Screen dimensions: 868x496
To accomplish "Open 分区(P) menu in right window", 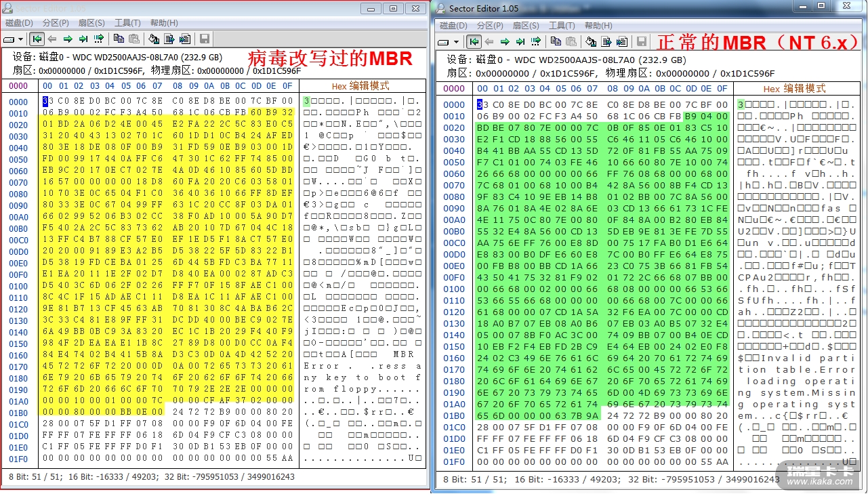I will [x=490, y=26].
